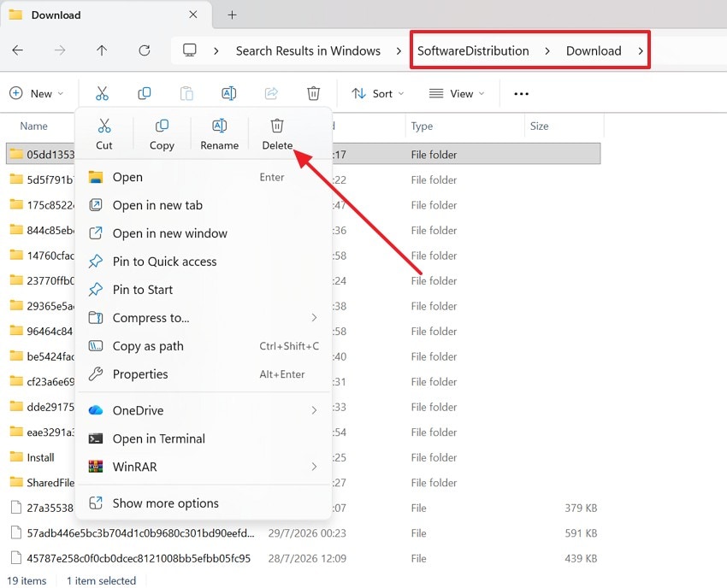Expand chevron after Search Results in Windows
The height and width of the screenshot is (588, 727).
pos(399,51)
